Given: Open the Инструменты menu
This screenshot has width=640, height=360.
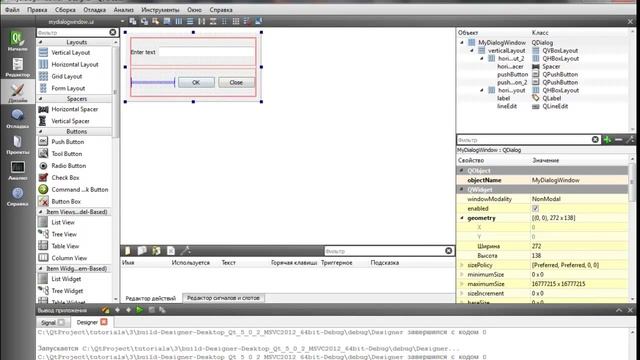Looking at the screenshot, I should tap(160, 9).
